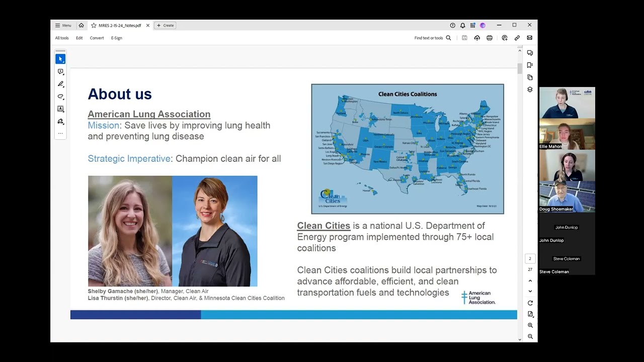Screen dimensions: 644x362
Task: Select the arrow selection tool
Action: (60, 59)
